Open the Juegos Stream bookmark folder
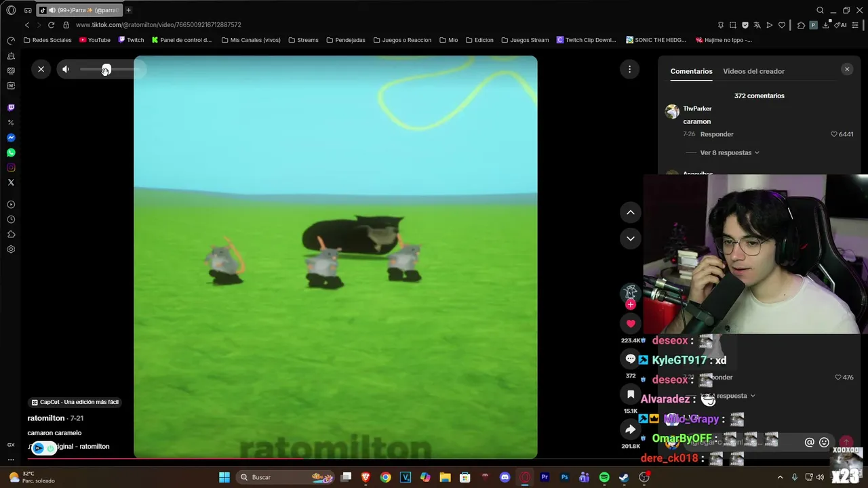Screen dimensions: 868x488 [525, 40]
